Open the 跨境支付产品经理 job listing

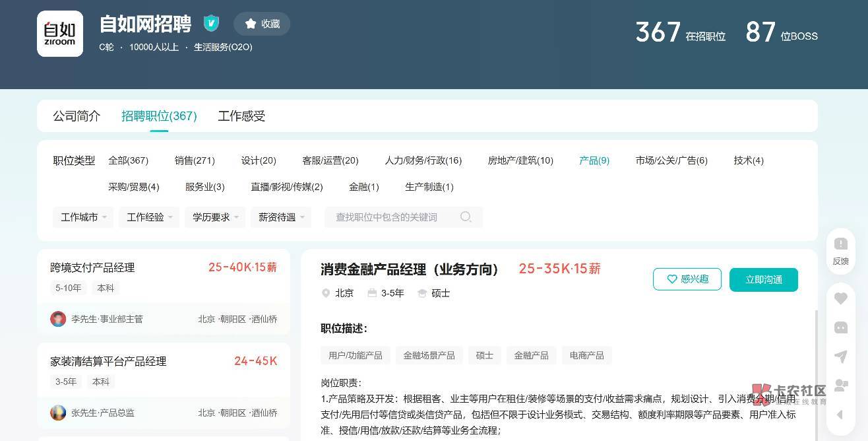(x=92, y=267)
